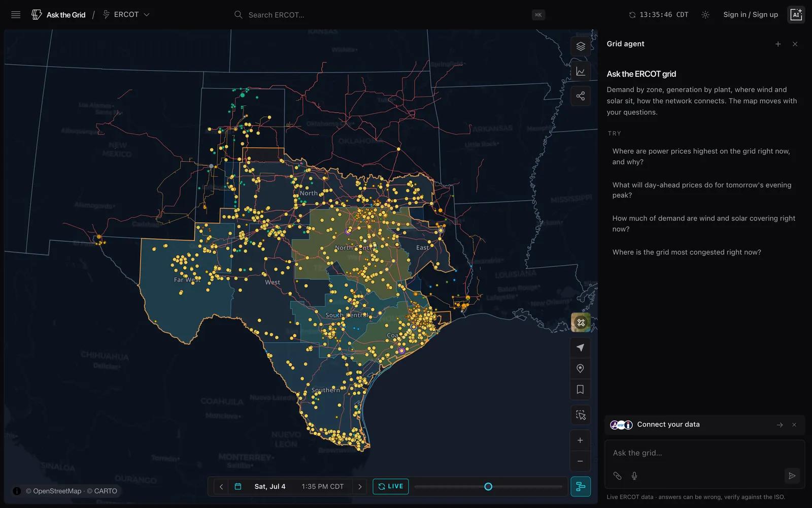Go to the next time step
Viewport: 812px width, 508px height.
pos(360,487)
